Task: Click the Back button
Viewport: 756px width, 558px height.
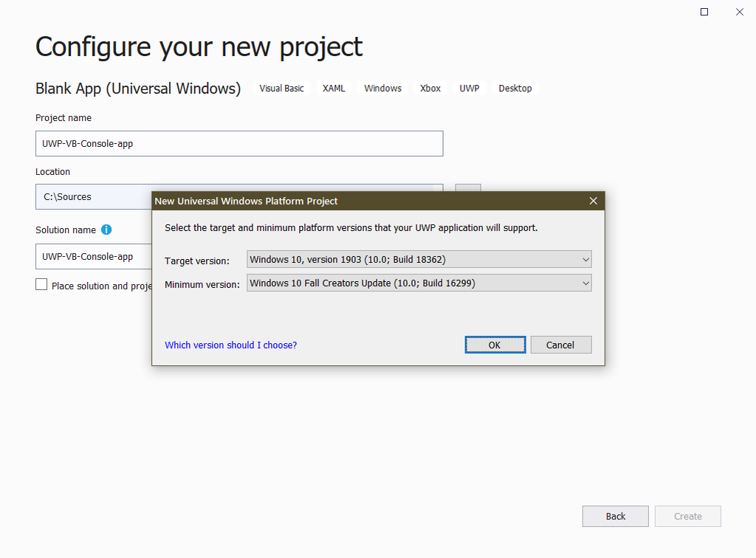Action: (615, 516)
